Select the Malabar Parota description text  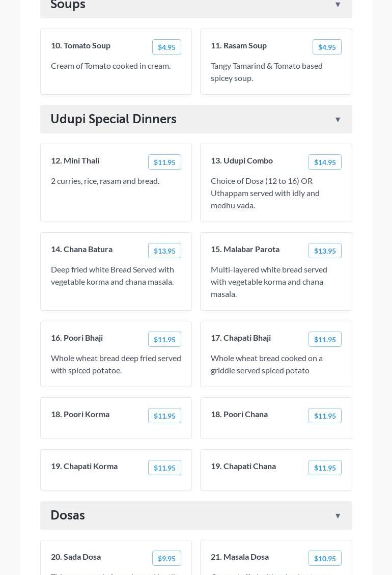click(x=269, y=282)
